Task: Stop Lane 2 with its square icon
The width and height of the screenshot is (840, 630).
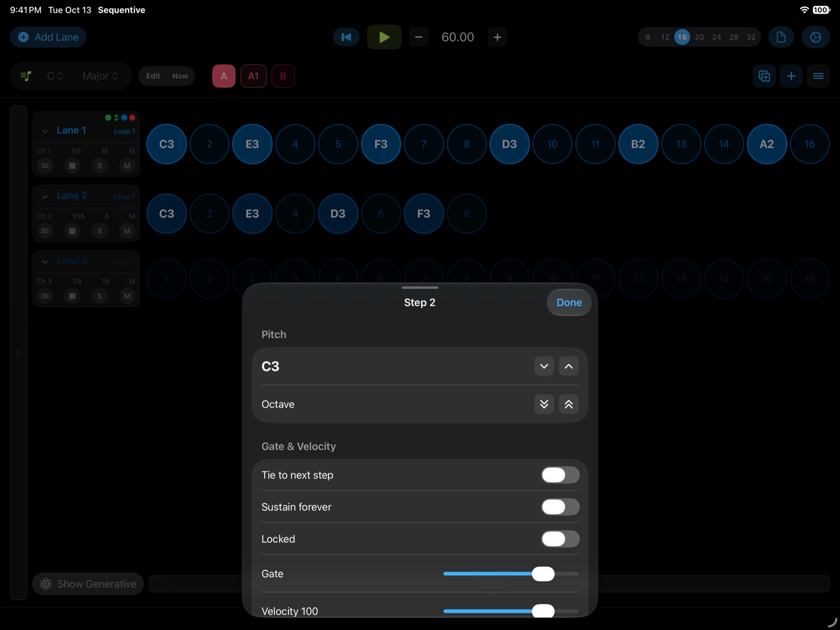Action: [x=72, y=231]
